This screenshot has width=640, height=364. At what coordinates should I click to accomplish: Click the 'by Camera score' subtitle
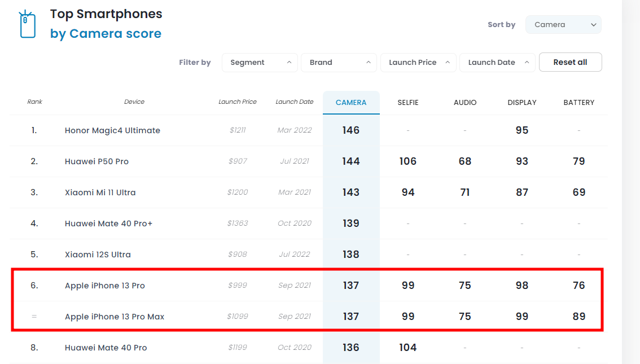coord(106,33)
